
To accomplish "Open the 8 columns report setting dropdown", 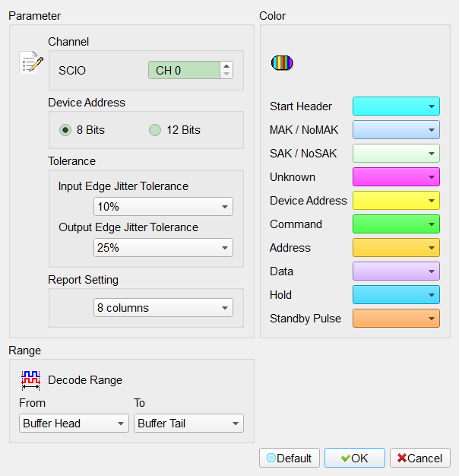I will 163,307.
